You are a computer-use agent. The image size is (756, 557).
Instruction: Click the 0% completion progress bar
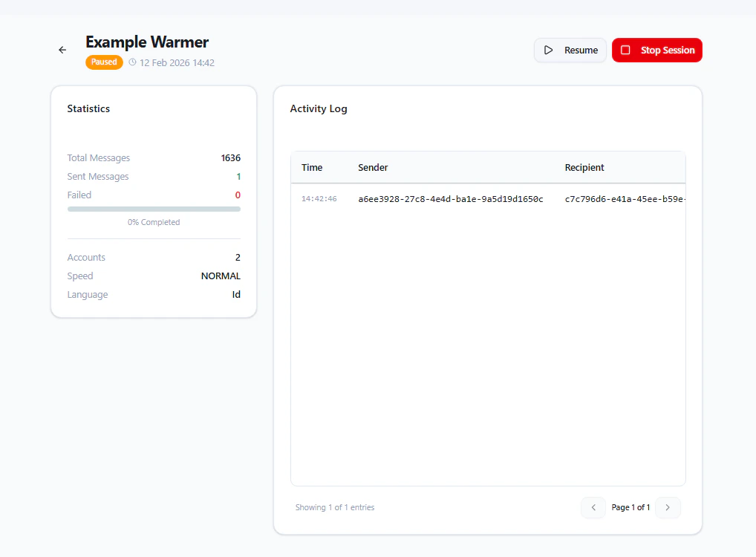(154, 209)
